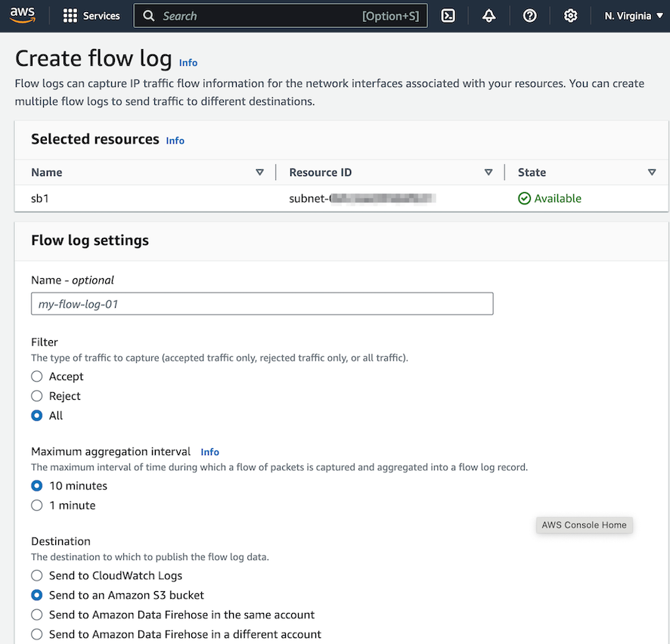This screenshot has height=644, width=670.
Task: Click Info link next to Selected resources
Action: click(175, 141)
